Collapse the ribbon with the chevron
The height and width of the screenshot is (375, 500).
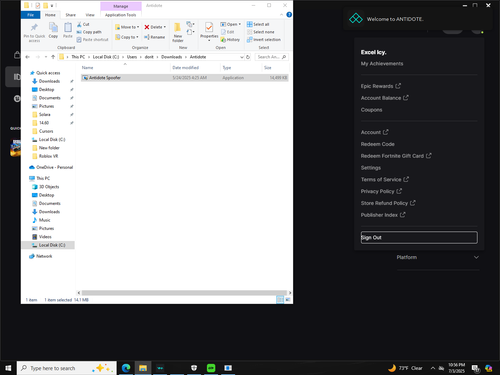[x=282, y=15]
